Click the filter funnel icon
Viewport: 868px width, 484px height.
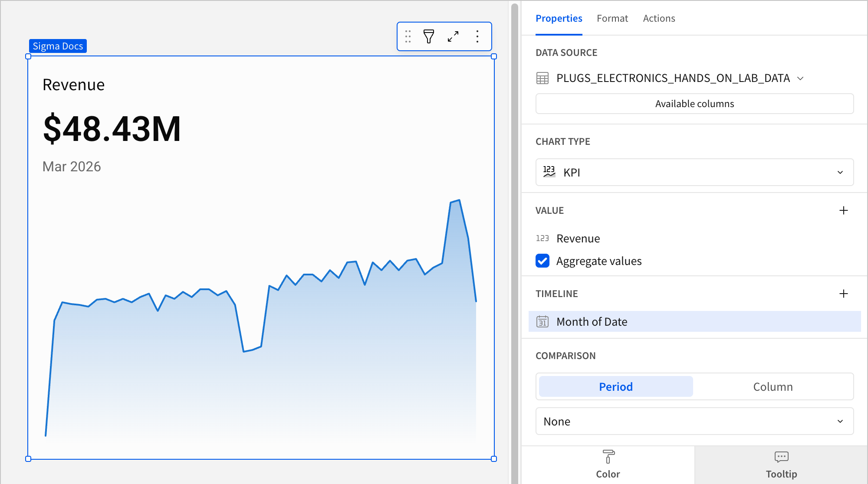428,36
